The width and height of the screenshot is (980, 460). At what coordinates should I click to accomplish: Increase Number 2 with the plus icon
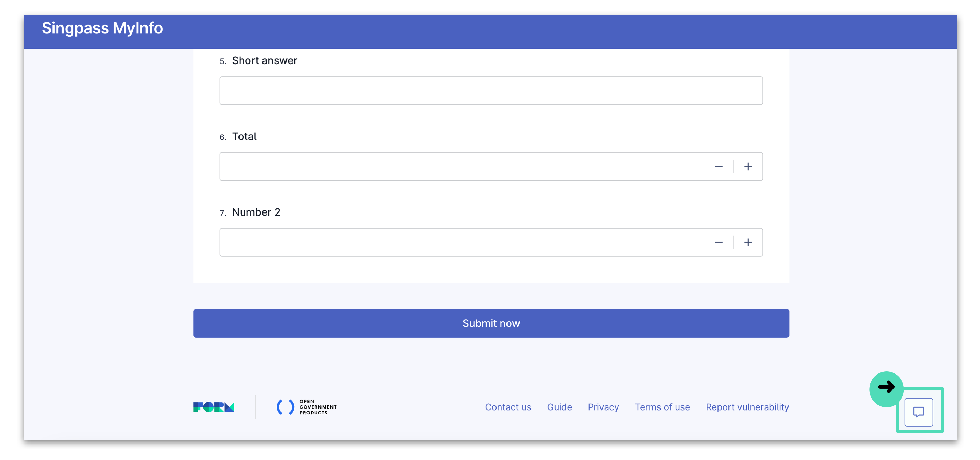coord(748,242)
